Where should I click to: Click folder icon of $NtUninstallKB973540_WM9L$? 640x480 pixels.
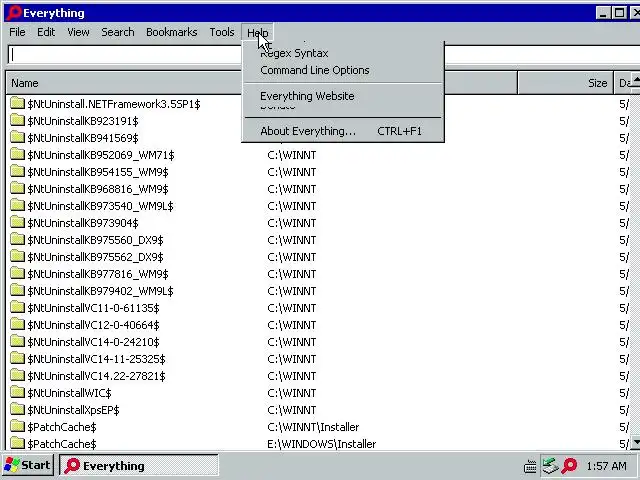(18, 205)
